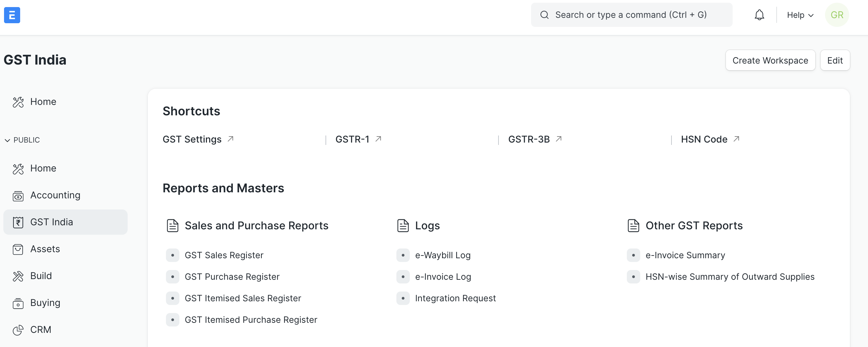
Task: Click the Build crossed-tools icon
Action: pos(18,276)
